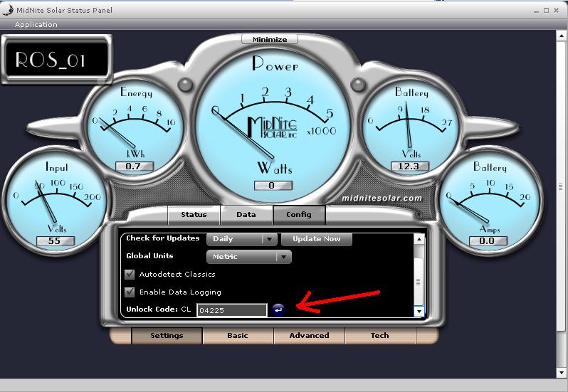Viewport: 568px width, 392px height.
Task: Click the window scrollbar up arrow
Action: click(561, 36)
